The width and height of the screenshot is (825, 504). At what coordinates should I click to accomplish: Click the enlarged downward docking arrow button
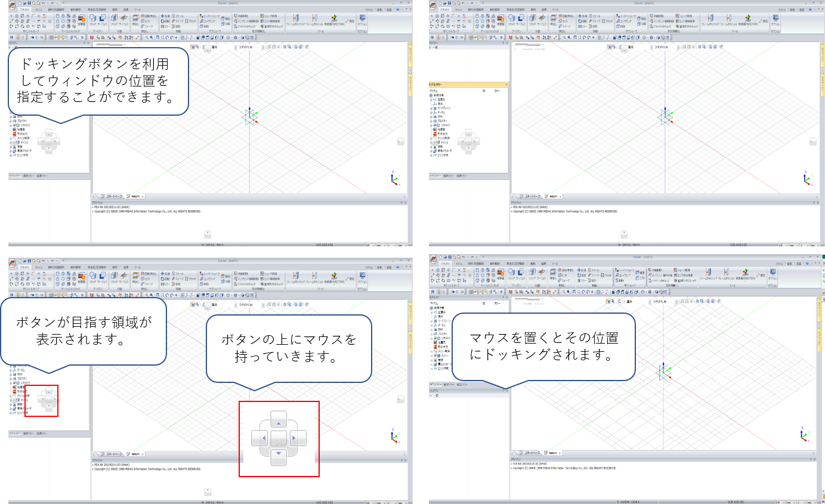click(279, 457)
